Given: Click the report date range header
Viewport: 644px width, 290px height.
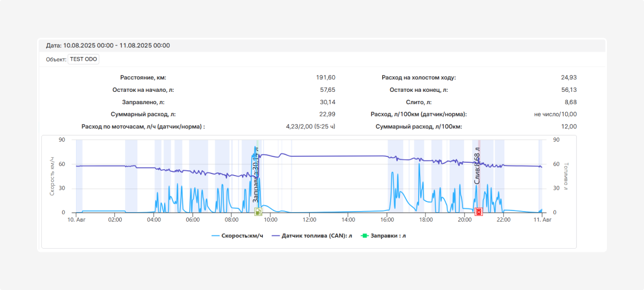Looking at the screenshot, I should coord(108,46).
